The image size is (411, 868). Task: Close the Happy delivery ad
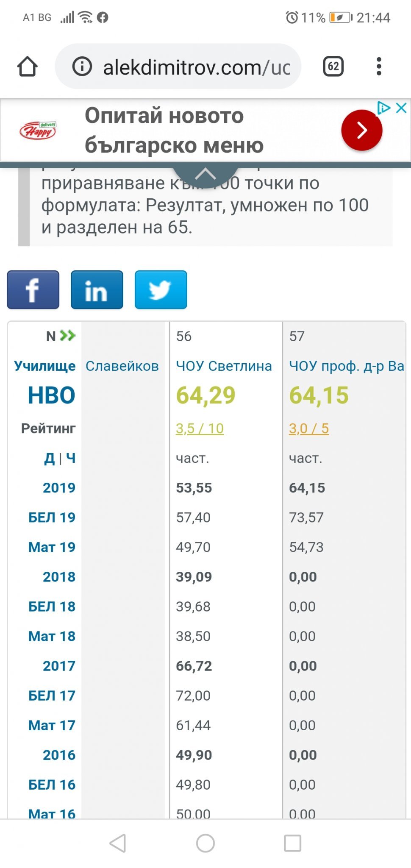point(401,108)
